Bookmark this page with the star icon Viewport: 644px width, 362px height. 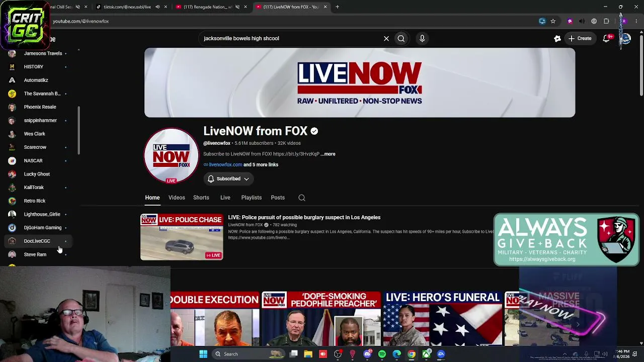(553, 21)
